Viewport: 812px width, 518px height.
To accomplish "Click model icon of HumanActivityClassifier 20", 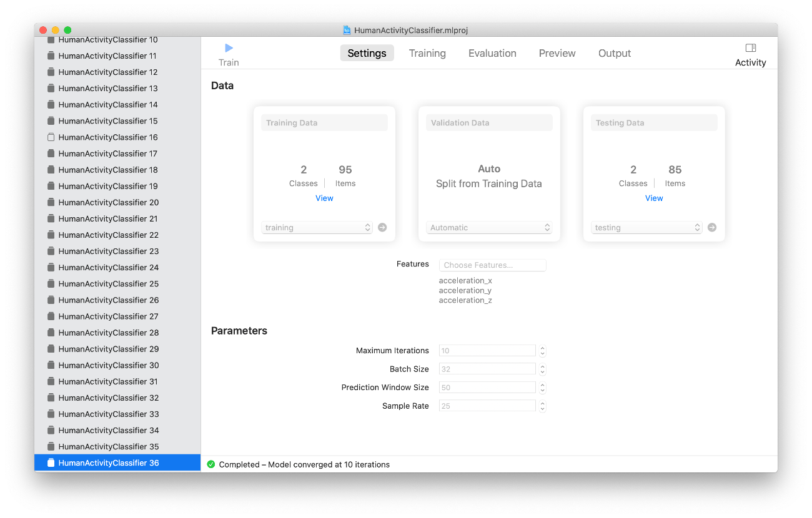I will coord(51,202).
